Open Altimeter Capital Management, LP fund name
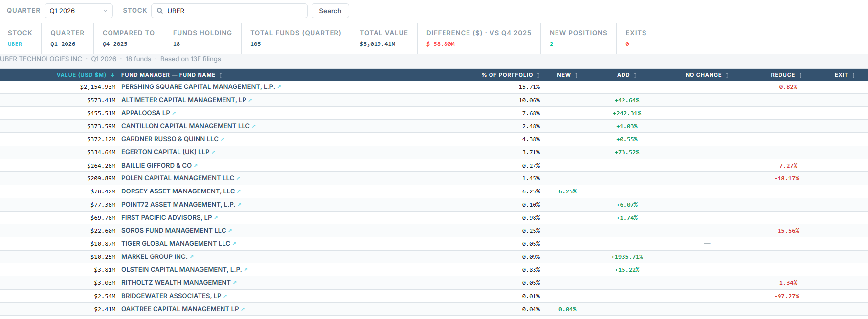 [184, 100]
